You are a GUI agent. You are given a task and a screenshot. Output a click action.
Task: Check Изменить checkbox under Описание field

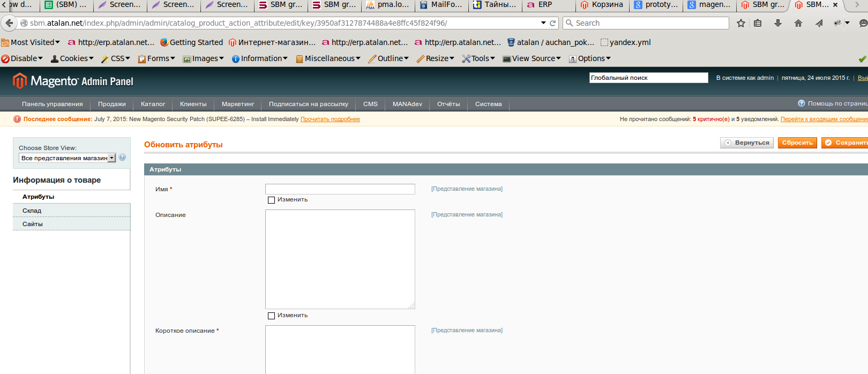pyautogui.click(x=271, y=316)
